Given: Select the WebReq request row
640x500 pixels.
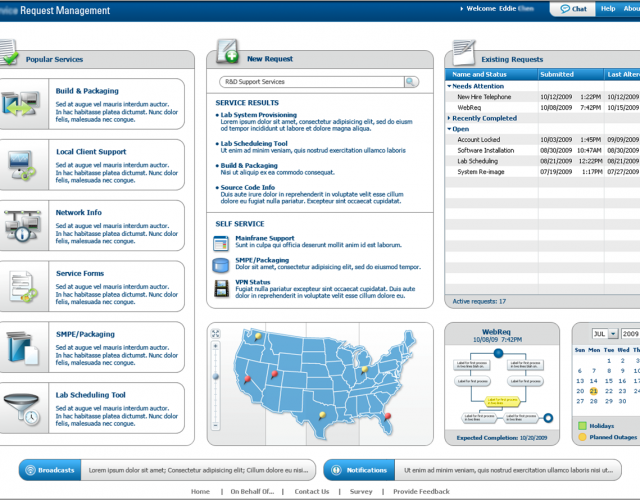Looking at the screenshot, I should pyautogui.click(x=543, y=108).
